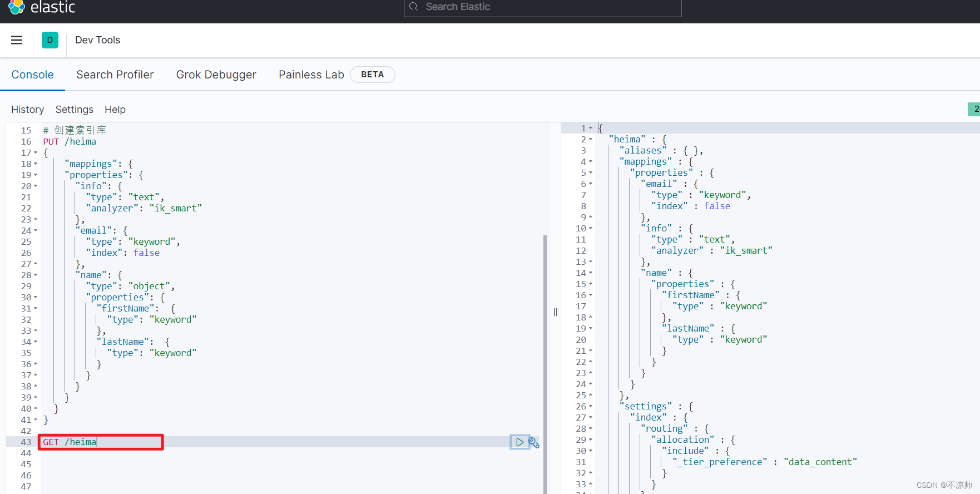980x494 pixels.
Task: Open the hamburger navigation menu
Action: point(17,40)
